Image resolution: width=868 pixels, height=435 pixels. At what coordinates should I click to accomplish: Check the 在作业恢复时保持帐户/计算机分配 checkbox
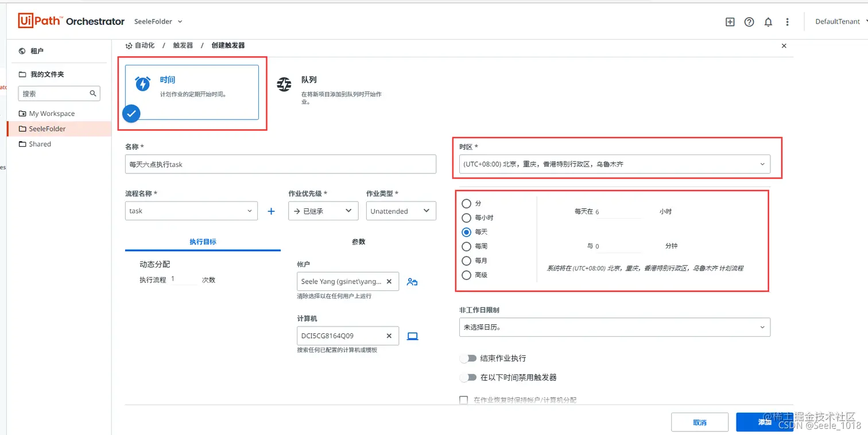click(463, 400)
